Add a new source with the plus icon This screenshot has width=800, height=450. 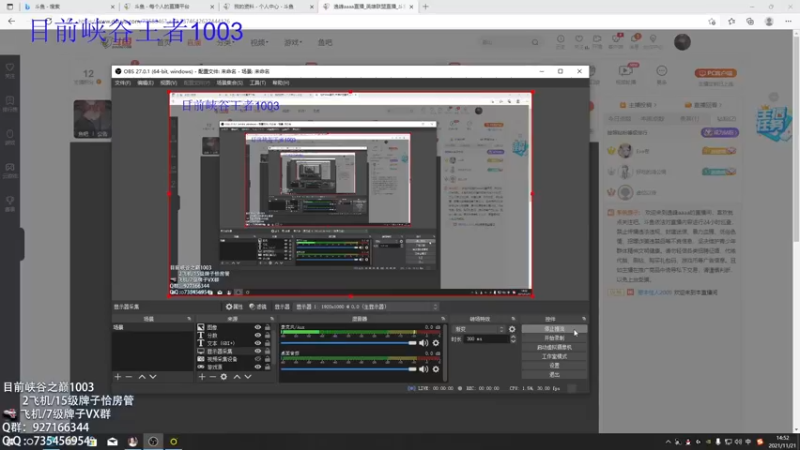click(x=202, y=377)
